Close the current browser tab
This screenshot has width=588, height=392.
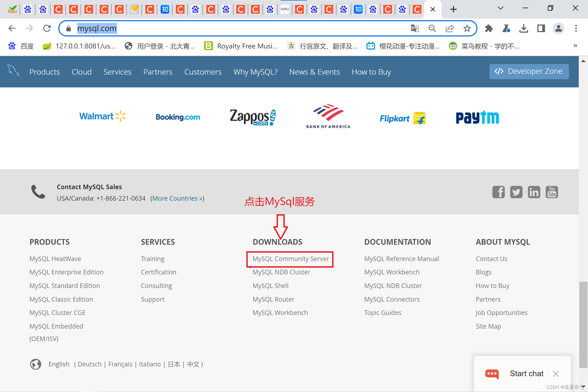pos(433,10)
